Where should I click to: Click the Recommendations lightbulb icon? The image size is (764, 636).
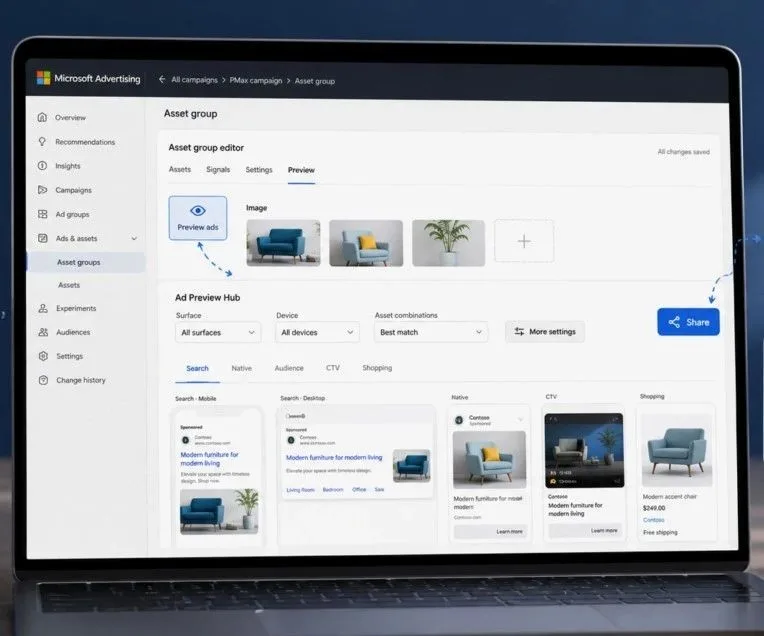tap(42, 141)
